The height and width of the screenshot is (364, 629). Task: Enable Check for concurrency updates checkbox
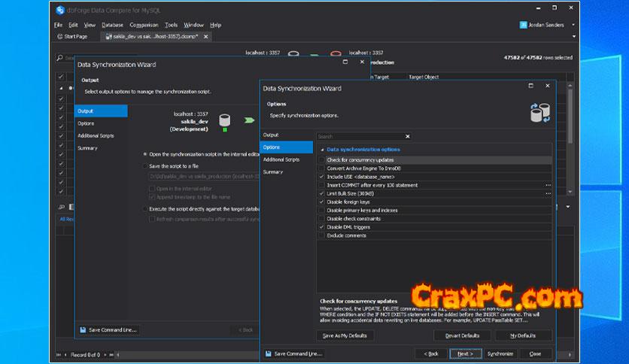322,160
